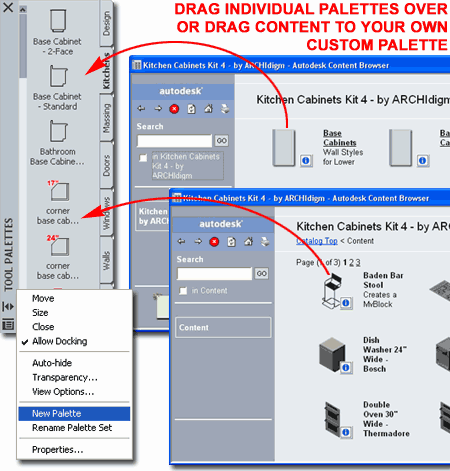Open tool palettes properties icon at bottom
The width and height of the screenshot is (450, 471).
(8, 324)
